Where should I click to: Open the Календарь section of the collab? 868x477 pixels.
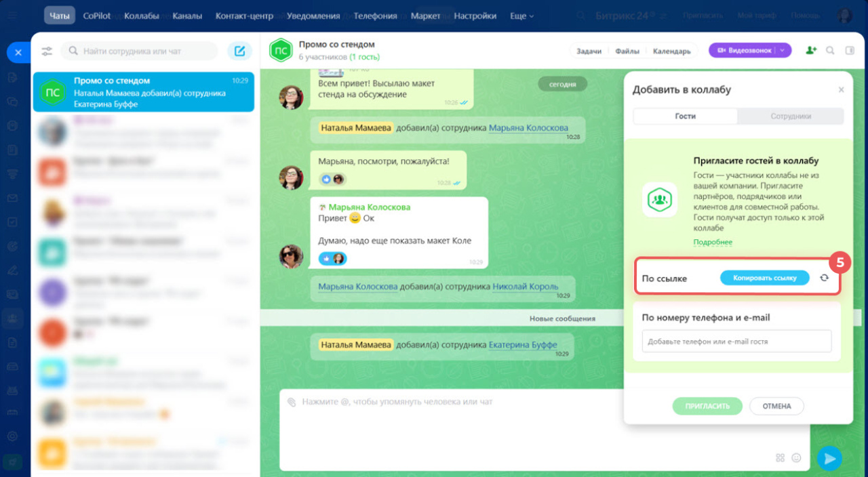click(x=671, y=51)
